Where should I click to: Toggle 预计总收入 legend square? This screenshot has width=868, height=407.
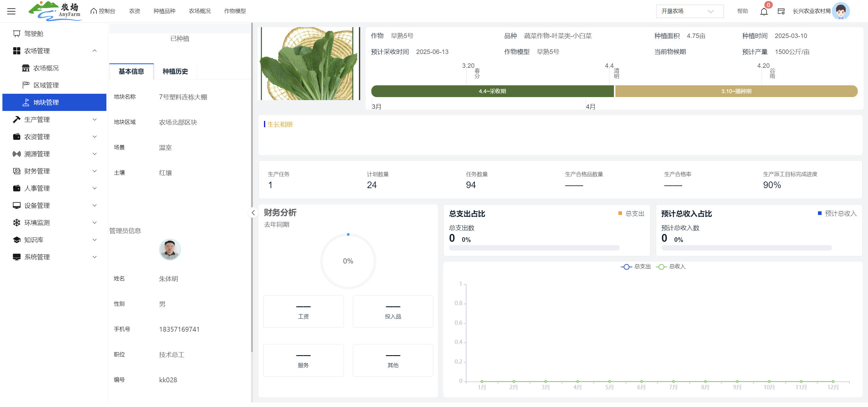(x=819, y=213)
